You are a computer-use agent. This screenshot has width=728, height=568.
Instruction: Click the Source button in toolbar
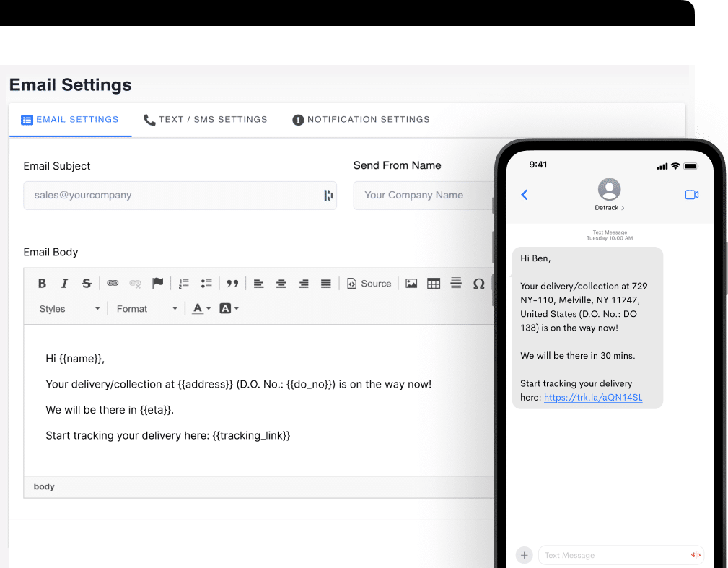click(x=369, y=284)
